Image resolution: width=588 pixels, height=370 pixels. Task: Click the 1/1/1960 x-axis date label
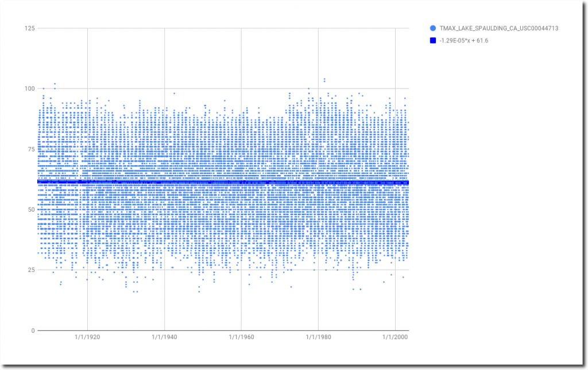click(x=241, y=338)
